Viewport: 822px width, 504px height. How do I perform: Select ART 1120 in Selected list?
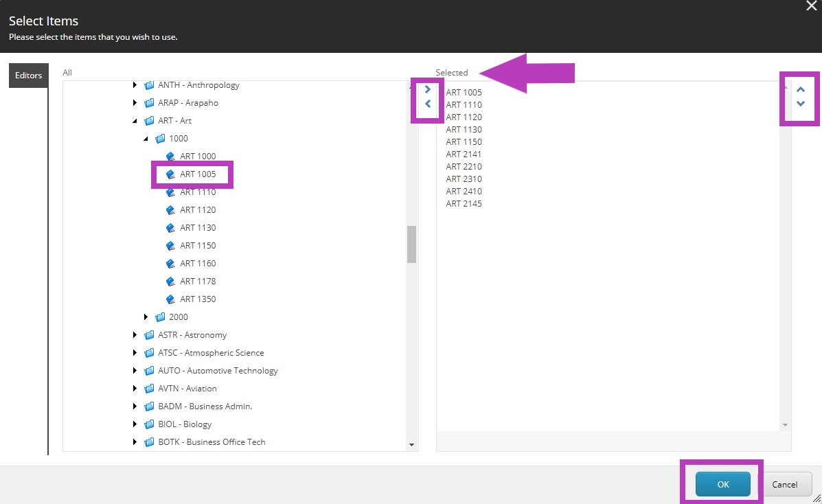(464, 117)
